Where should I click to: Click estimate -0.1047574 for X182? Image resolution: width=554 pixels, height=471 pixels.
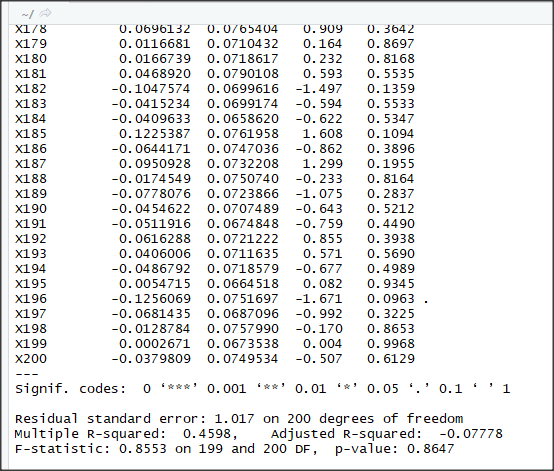(x=151, y=89)
